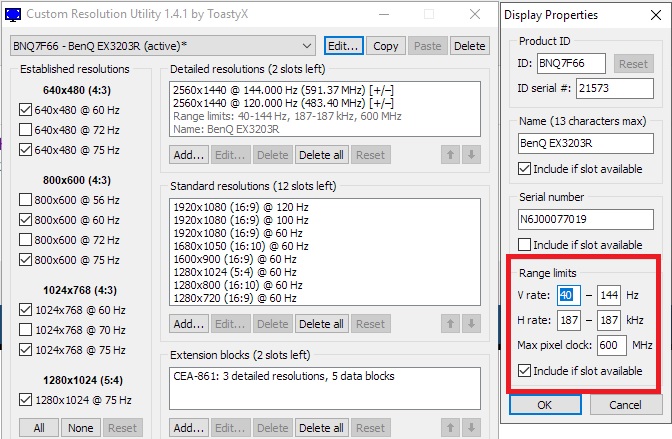Click Delete all under Extension blocks
Screen dimensions: 672x439
[321, 428]
